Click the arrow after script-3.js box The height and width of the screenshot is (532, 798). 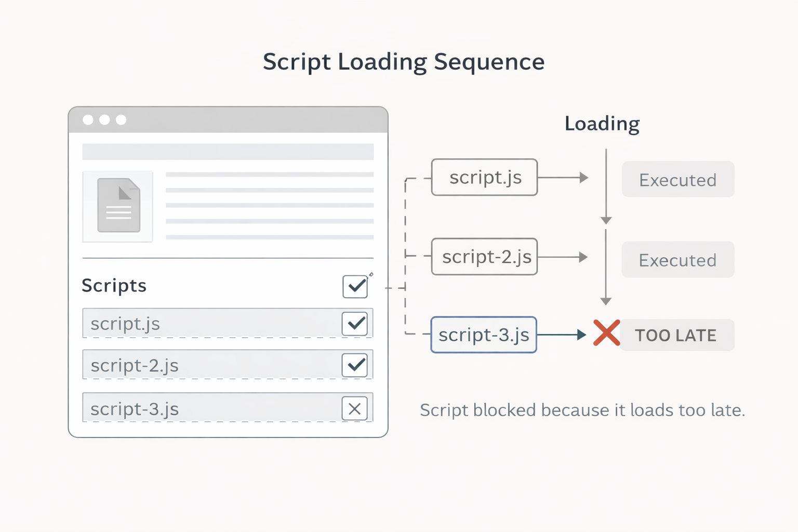pos(562,335)
